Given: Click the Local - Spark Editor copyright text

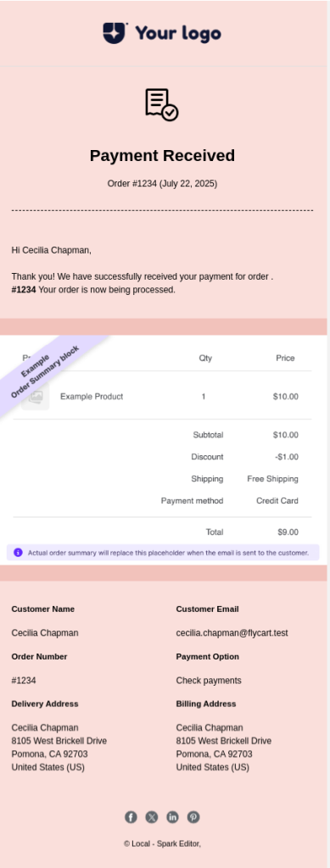Looking at the screenshot, I should coord(162,843).
